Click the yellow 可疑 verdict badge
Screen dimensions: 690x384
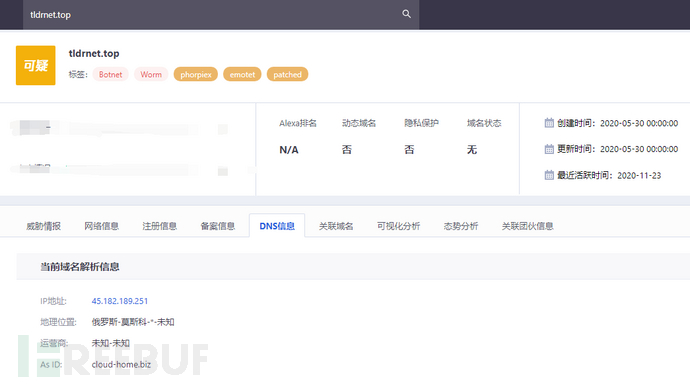pos(36,65)
